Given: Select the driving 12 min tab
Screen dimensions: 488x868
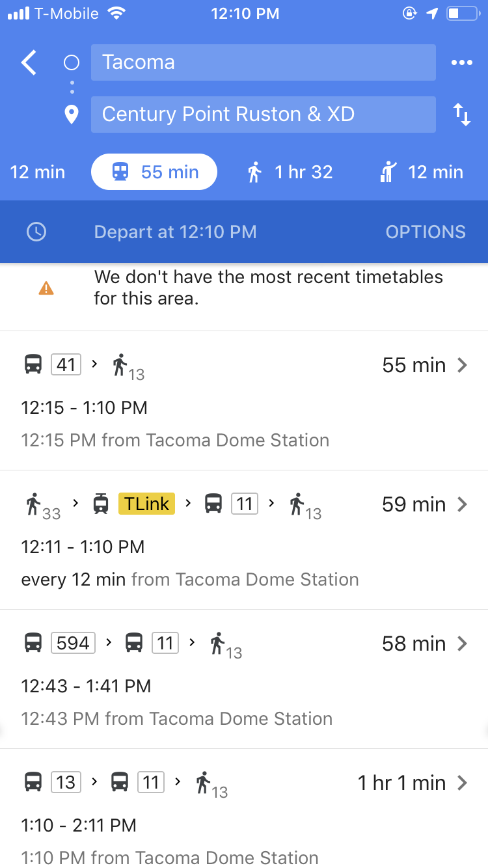Looking at the screenshot, I should 38,172.
